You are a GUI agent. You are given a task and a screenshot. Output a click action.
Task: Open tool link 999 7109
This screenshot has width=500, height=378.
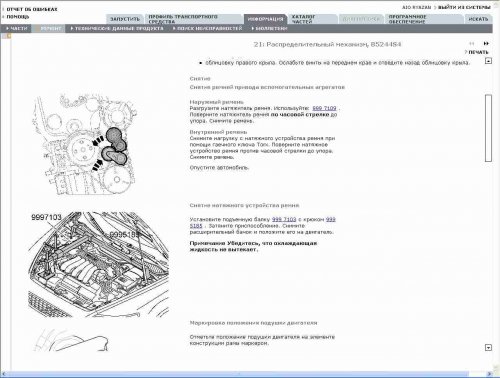[x=324, y=108]
